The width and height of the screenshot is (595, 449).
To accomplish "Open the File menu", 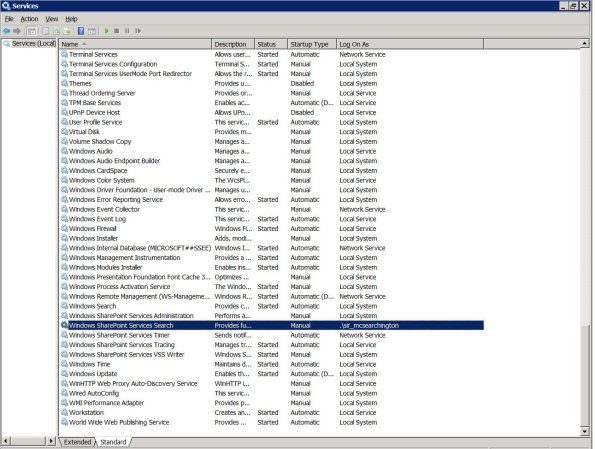I will pos(9,19).
